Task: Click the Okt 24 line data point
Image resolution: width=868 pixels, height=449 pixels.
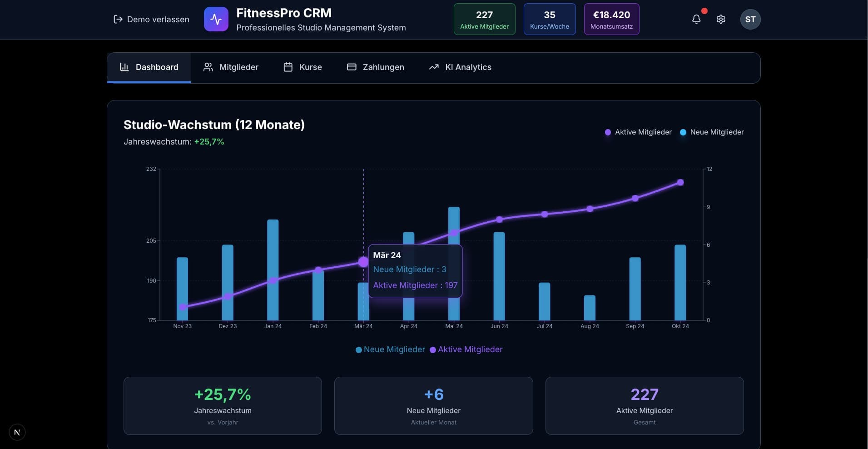Action: [x=680, y=182]
